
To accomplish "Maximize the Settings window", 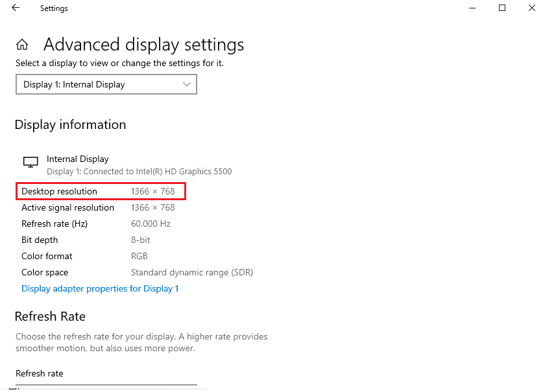I will tap(501, 8).
